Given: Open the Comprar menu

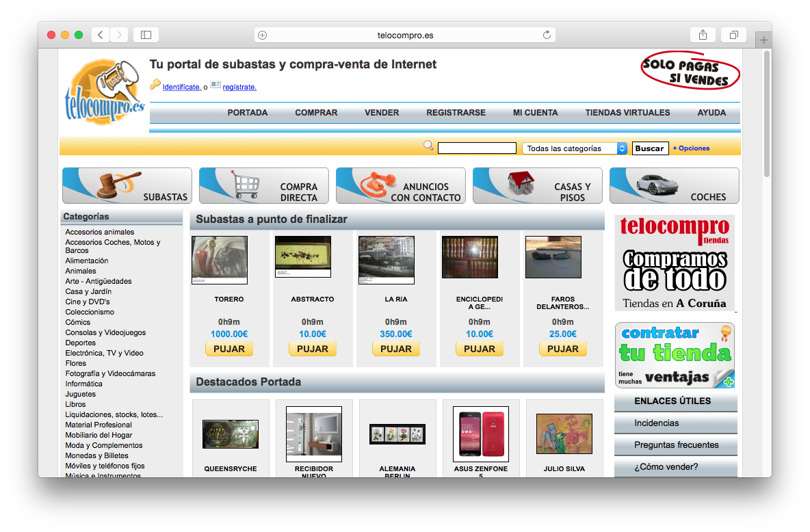Looking at the screenshot, I should (x=316, y=113).
